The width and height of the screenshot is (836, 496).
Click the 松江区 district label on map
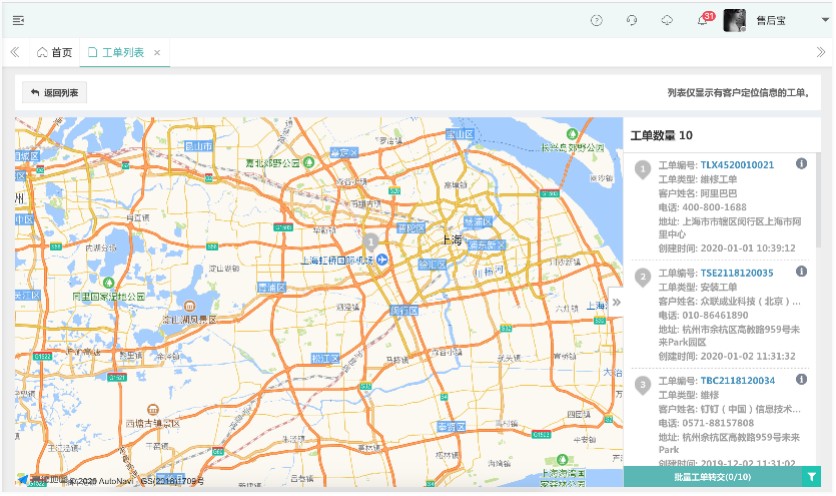pyautogui.click(x=325, y=358)
